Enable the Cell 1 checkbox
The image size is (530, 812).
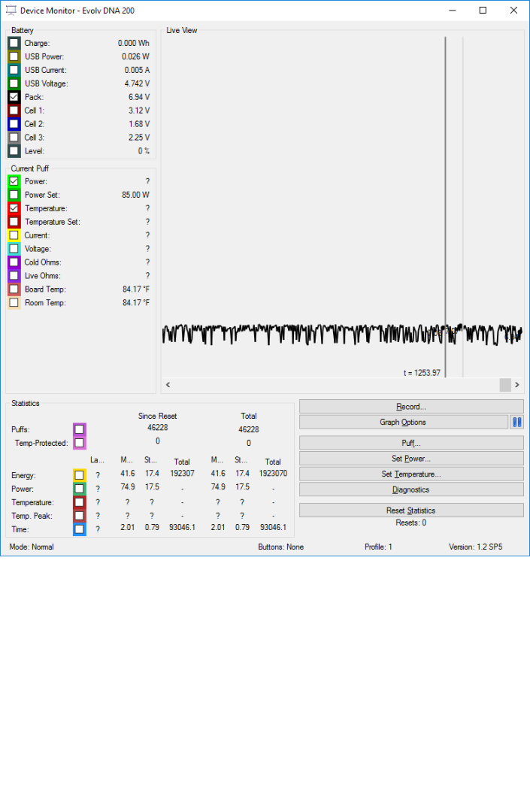[x=14, y=111]
